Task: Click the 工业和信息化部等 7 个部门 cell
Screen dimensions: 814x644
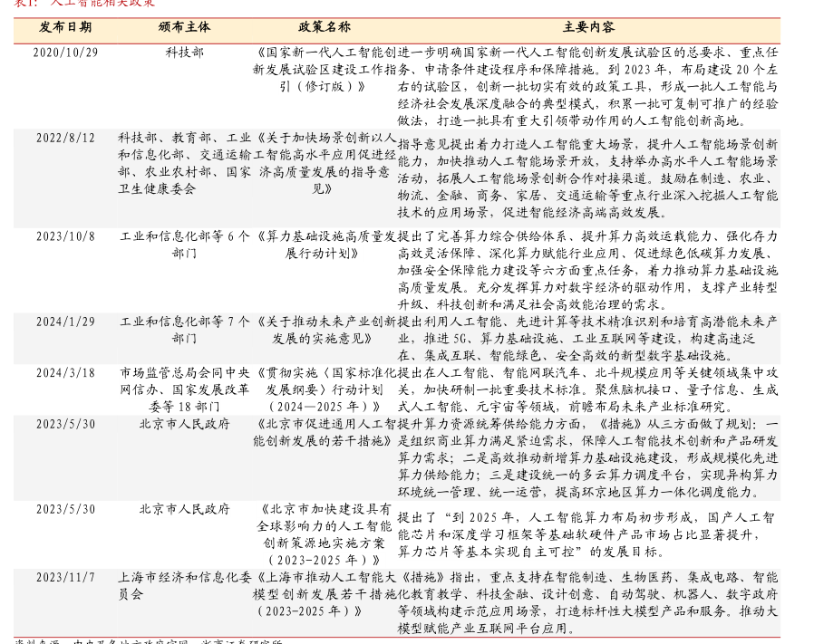Action: pyautogui.click(x=185, y=330)
